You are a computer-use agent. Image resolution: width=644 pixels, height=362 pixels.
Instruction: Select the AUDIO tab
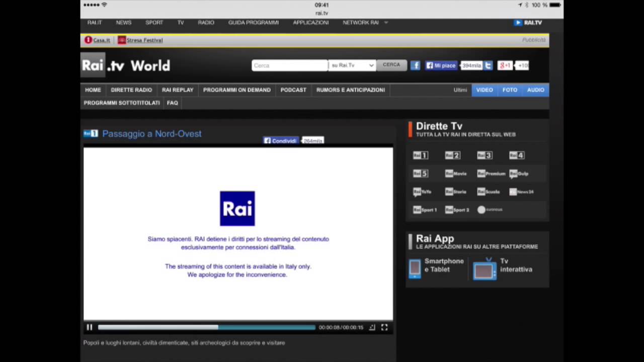click(x=535, y=90)
